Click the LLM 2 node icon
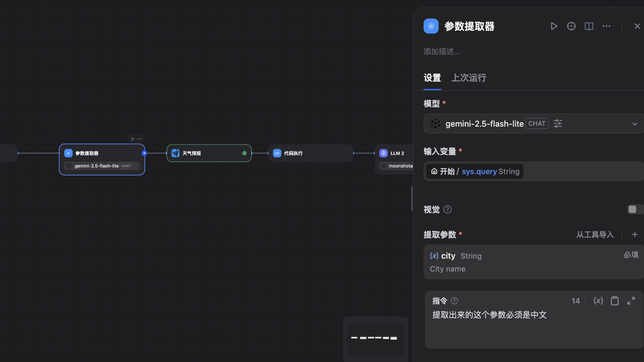Viewport: 644px width, 362px height. click(383, 153)
